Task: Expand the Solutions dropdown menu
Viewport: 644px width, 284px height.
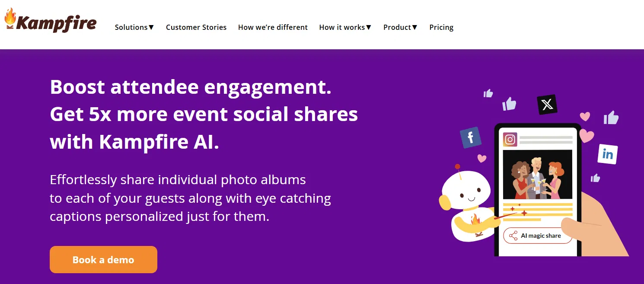Action: (134, 27)
